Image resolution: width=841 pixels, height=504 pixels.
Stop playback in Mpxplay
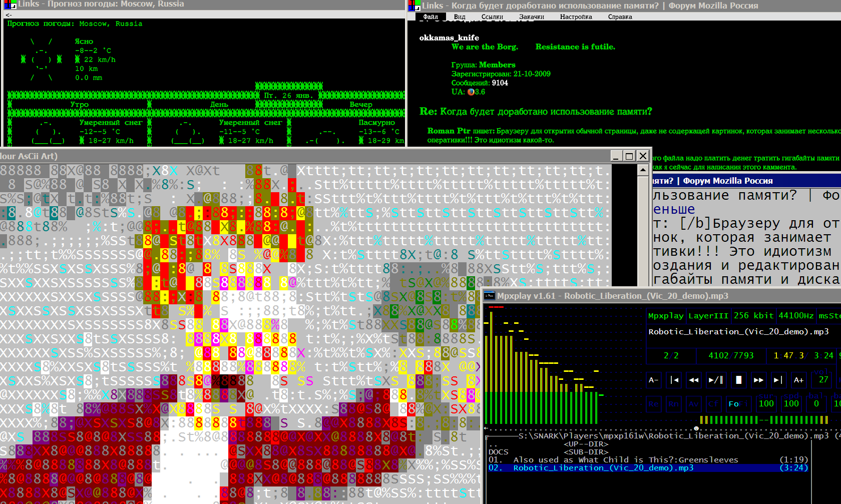click(738, 380)
